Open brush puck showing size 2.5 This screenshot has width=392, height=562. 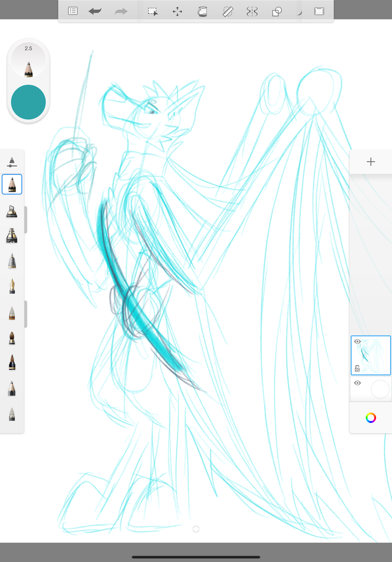[28, 60]
